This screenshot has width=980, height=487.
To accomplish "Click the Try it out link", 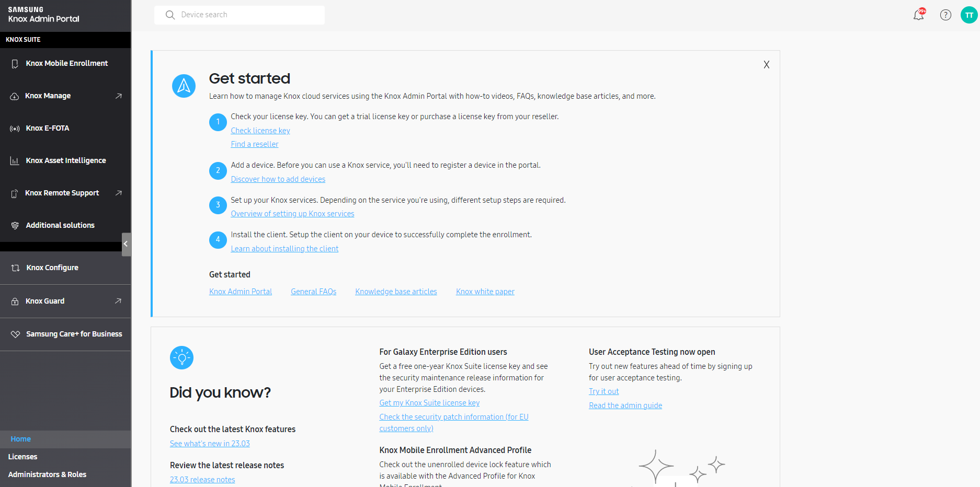I will coord(604,391).
